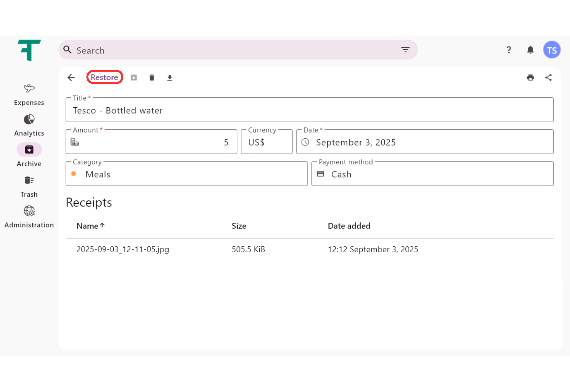This screenshot has width=570, height=392.
Task: Click the archive icon in toolbar
Action: [134, 78]
